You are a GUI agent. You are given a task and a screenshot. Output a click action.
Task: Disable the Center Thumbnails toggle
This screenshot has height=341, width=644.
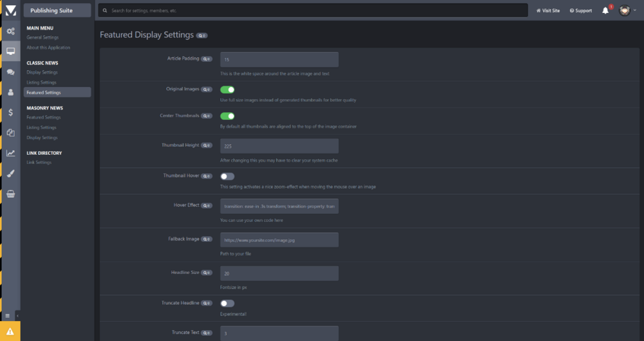[227, 117]
